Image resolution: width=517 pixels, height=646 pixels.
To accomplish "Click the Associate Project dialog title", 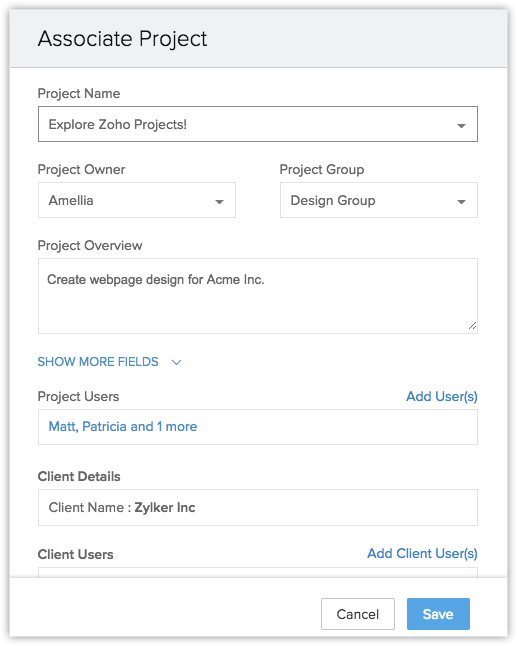I will pos(122,39).
